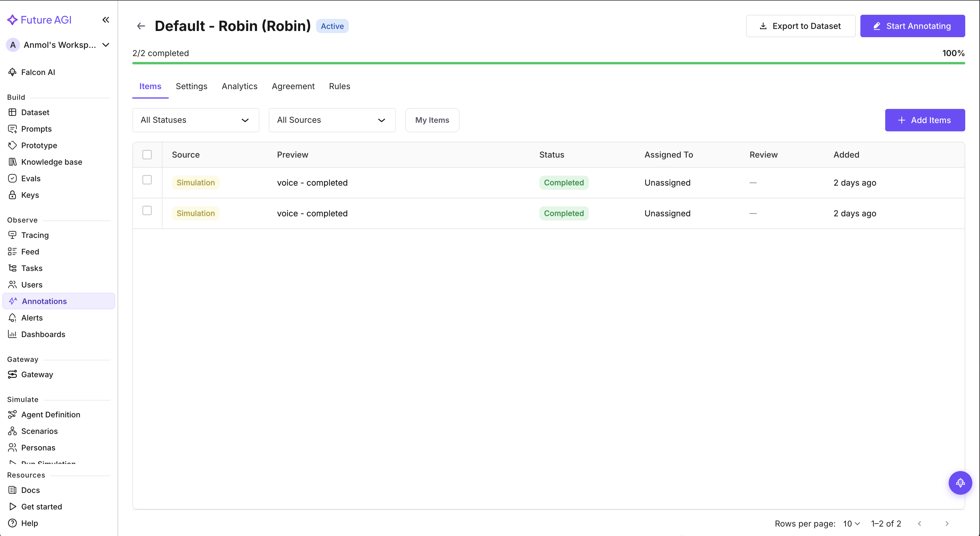
Task: Open the floating Falcon AI assistant button
Action: [x=960, y=483]
